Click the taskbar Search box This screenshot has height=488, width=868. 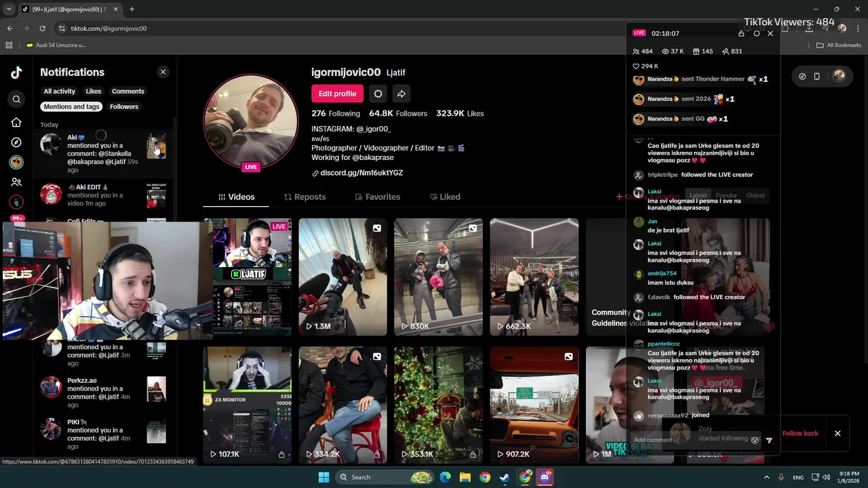click(385, 477)
